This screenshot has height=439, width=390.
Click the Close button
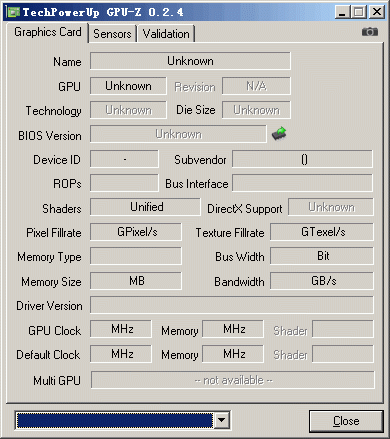coord(346,421)
